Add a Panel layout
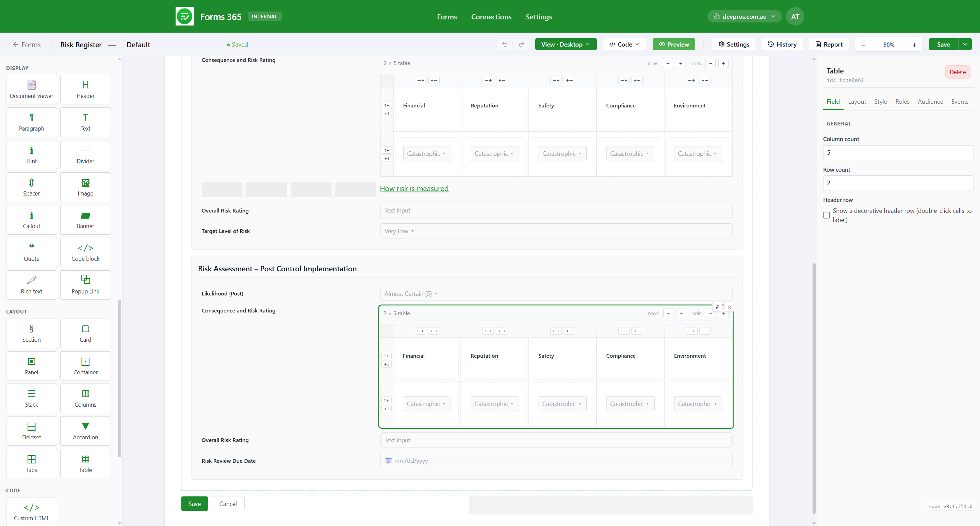980x526 pixels. pos(32,366)
